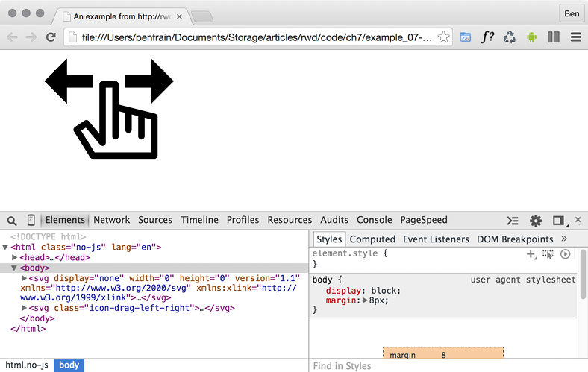Open the Chrome hamburger menu
The height and width of the screenshot is (372, 588).
(575, 37)
